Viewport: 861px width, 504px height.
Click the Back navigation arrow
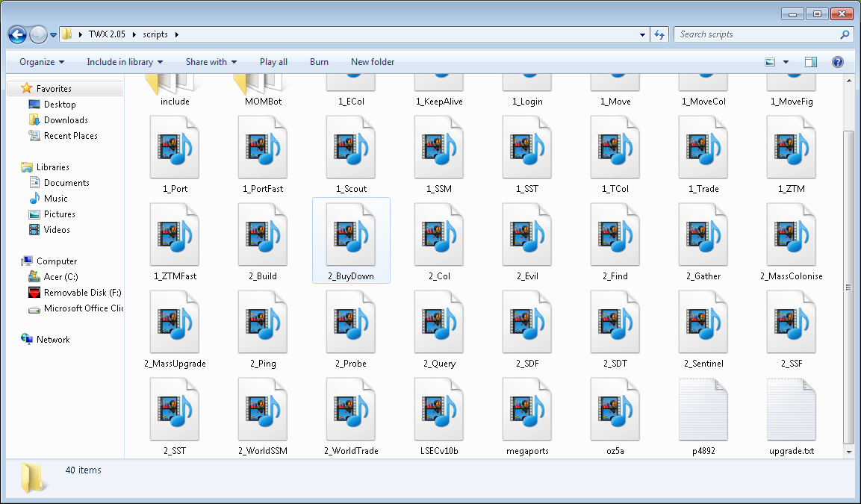tap(18, 34)
